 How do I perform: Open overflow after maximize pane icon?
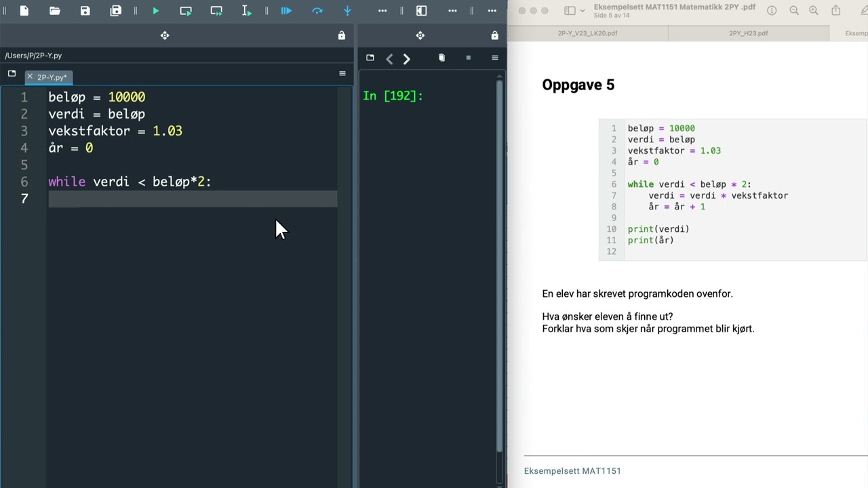(452, 11)
